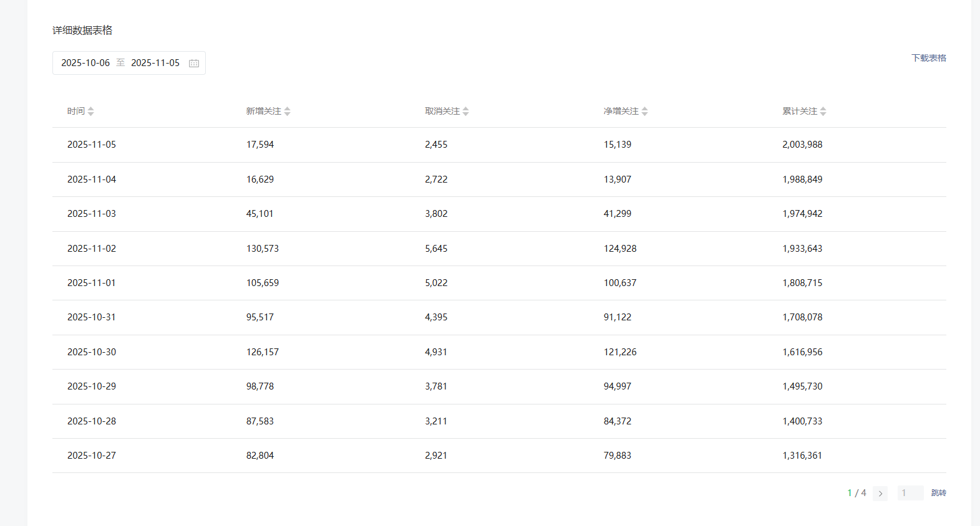Sort by 净增关注 column sort icon
This screenshot has width=980, height=526.
645,111
